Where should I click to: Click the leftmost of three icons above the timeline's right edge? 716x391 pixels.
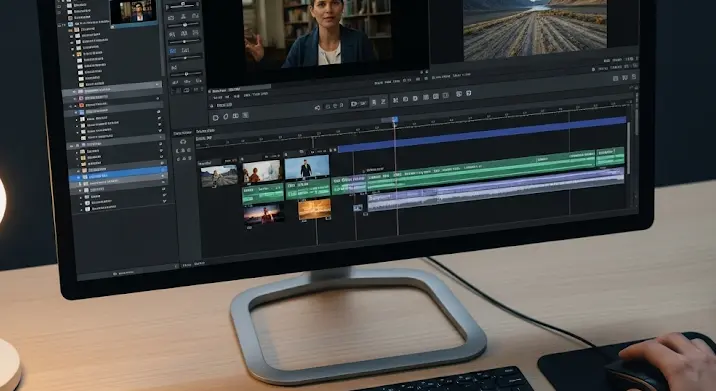pos(616,79)
